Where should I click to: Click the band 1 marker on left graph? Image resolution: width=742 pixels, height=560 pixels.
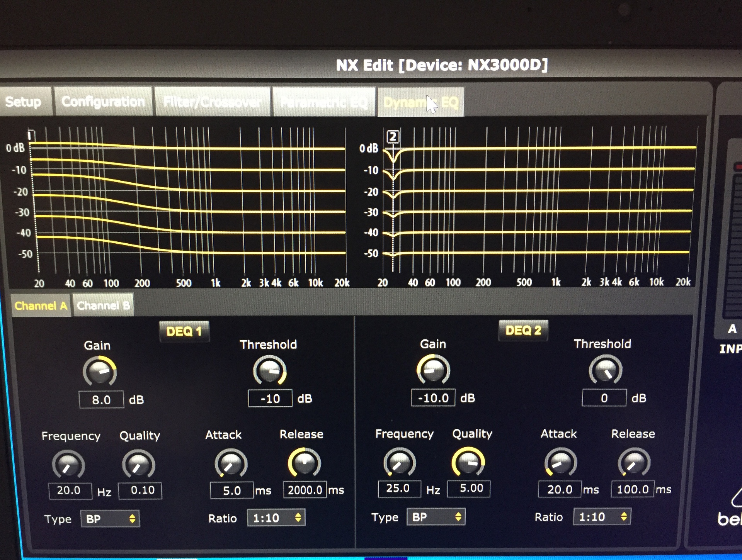click(31, 136)
